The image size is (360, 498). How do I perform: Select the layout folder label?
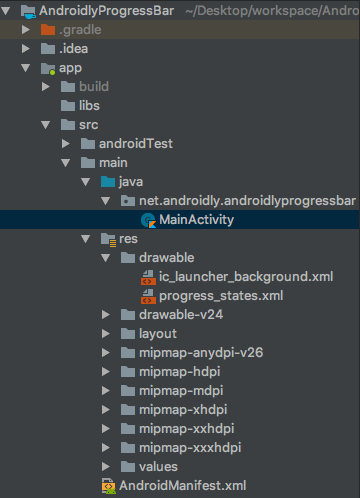[x=158, y=334]
